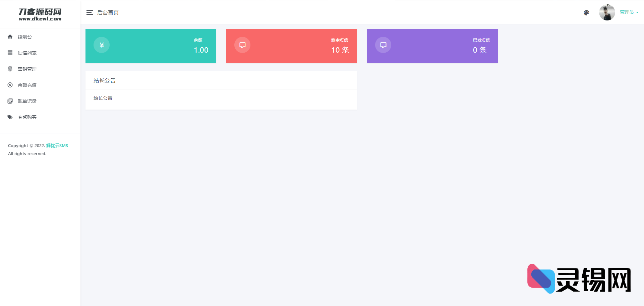Click the home icon beside 控制台
The image size is (644, 306).
click(10, 37)
